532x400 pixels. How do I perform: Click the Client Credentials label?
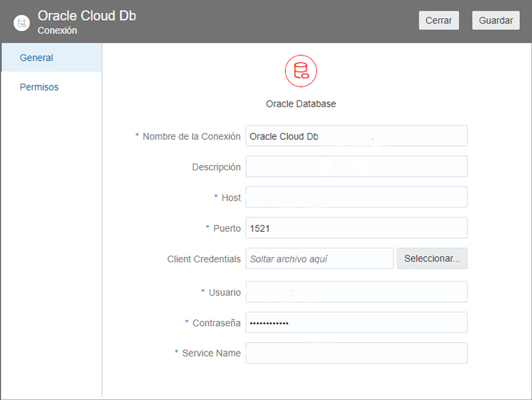coord(204,259)
